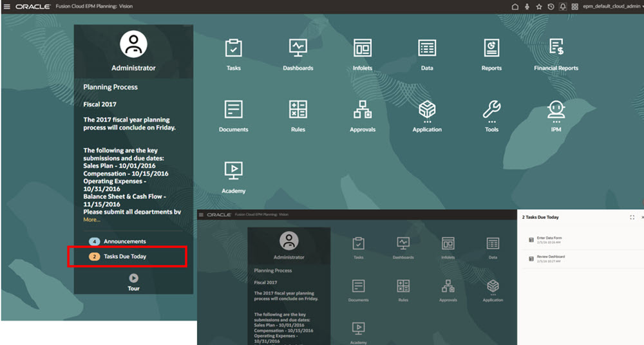Maximize the 2 Tasks Due Today panel
The width and height of the screenshot is (644, 345).
632,218
